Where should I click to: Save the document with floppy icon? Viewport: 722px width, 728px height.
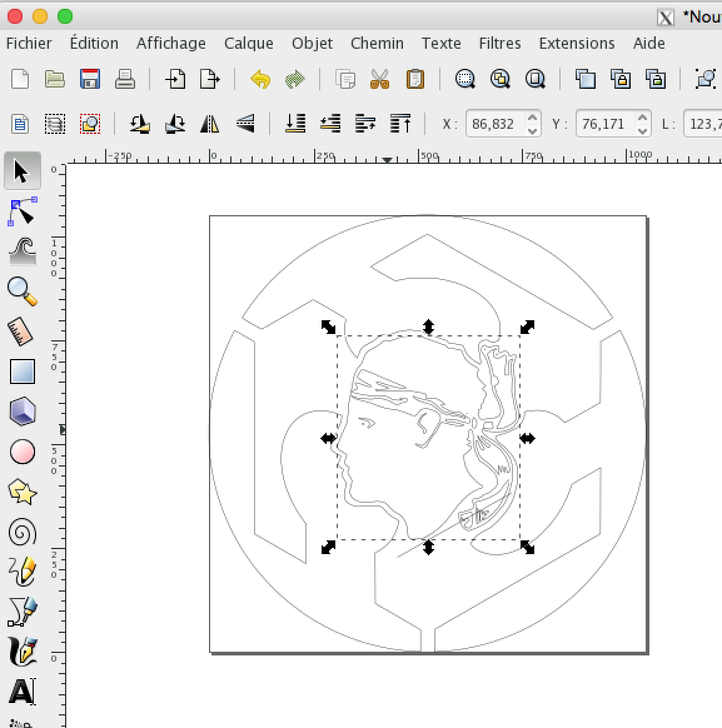[90, 79]
